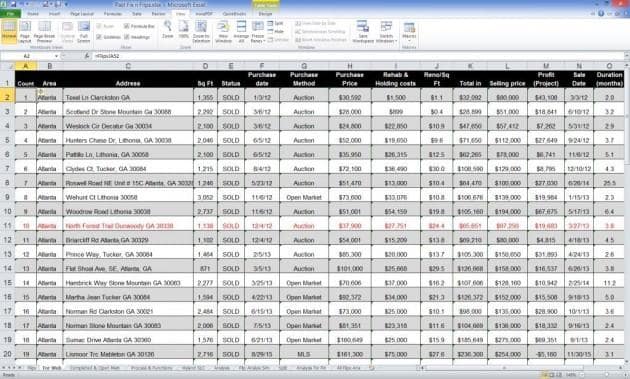Hide the current window
Viewport: 630px width, 379px height.
click(276, 32)
